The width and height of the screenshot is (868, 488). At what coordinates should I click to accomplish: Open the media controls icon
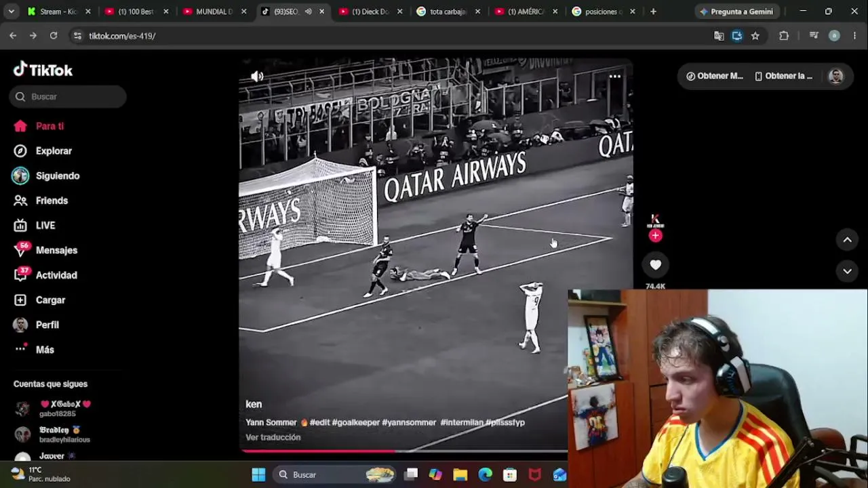click(x=814, y=36)
